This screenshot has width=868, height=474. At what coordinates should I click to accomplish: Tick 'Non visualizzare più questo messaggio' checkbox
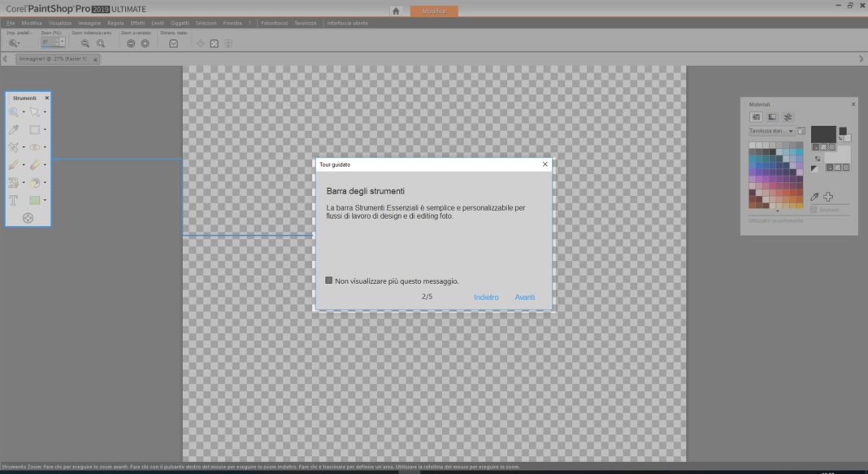(329, 280)
